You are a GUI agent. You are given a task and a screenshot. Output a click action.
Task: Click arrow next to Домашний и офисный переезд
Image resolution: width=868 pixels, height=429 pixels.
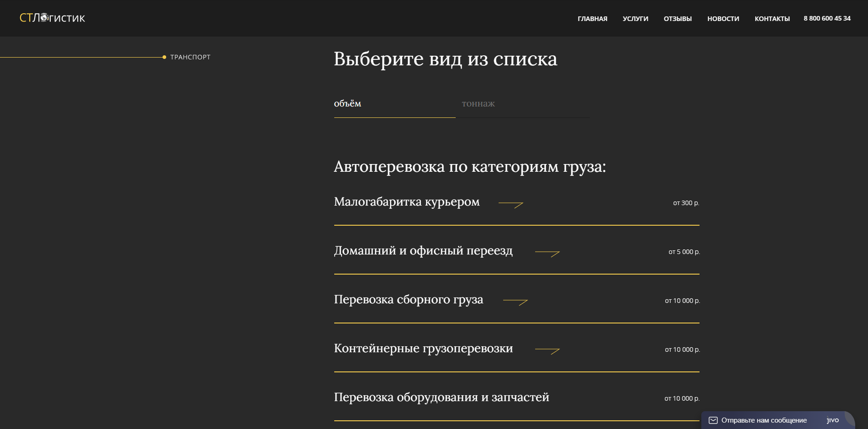(547, 254)
